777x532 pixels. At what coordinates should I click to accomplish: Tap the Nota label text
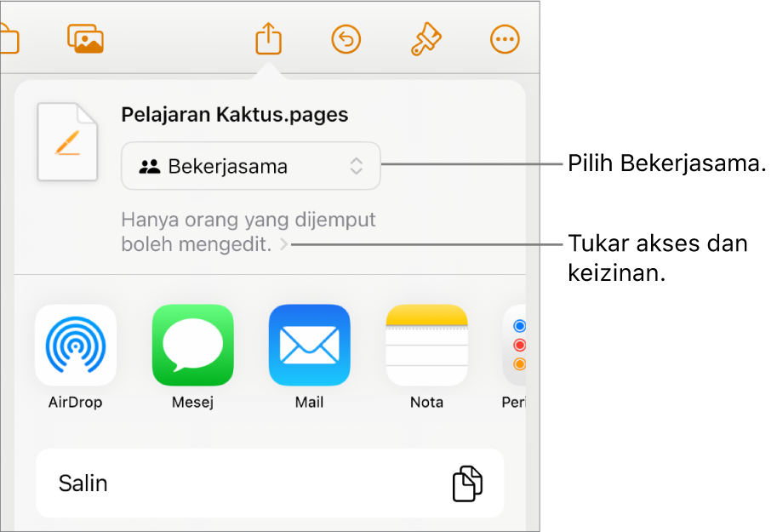(426, 402)
